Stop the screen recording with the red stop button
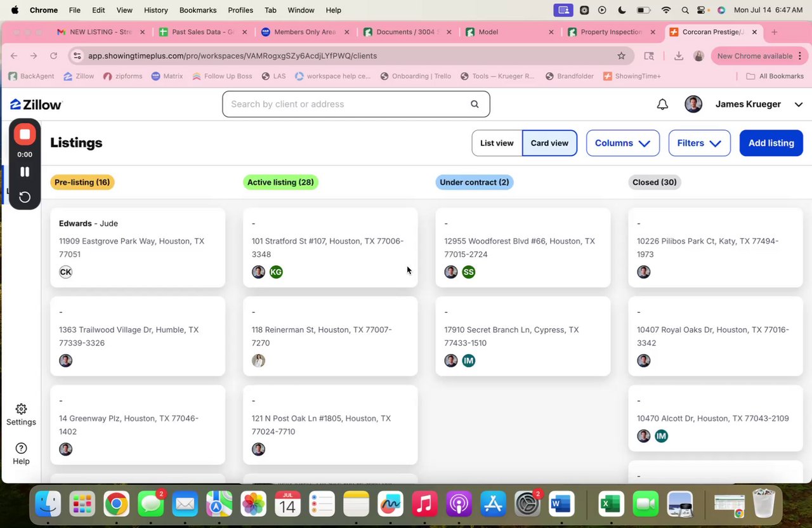This screenshot has width=812, height=528. (x=25, y=134)
